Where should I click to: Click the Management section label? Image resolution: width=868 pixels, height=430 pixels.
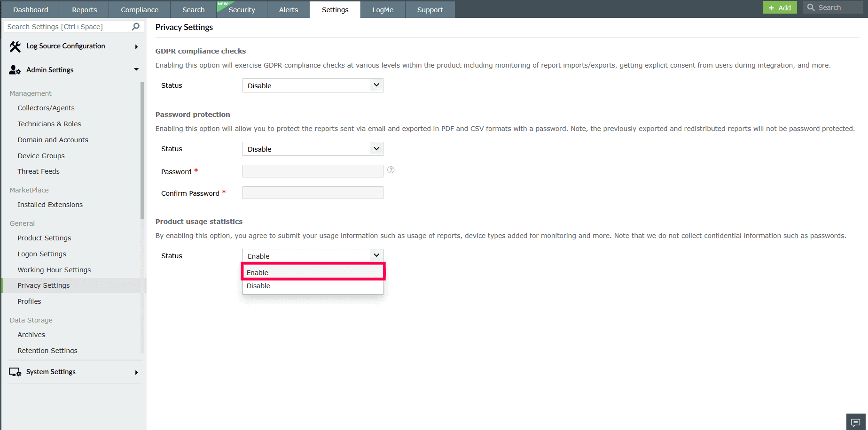click(31, 93)
